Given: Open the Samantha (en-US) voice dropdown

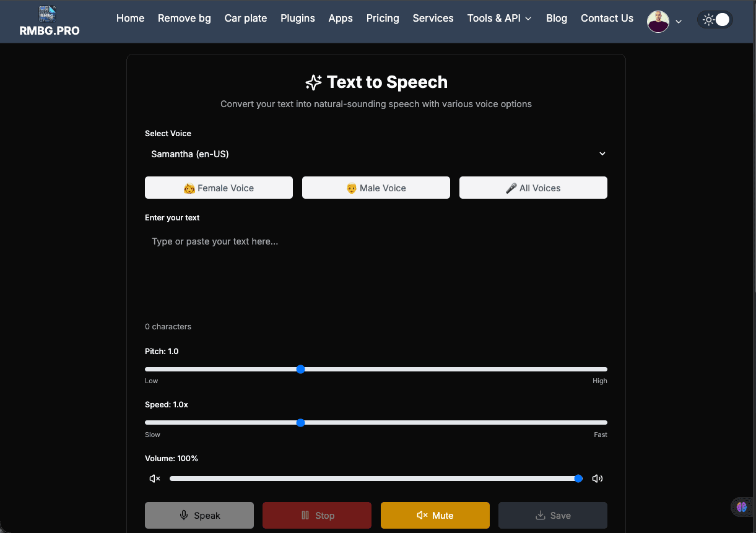Looking at the screenshot, I should (376, 154).
